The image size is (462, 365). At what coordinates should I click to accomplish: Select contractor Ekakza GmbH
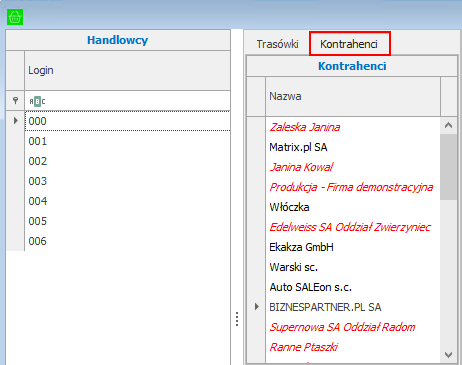353,247
